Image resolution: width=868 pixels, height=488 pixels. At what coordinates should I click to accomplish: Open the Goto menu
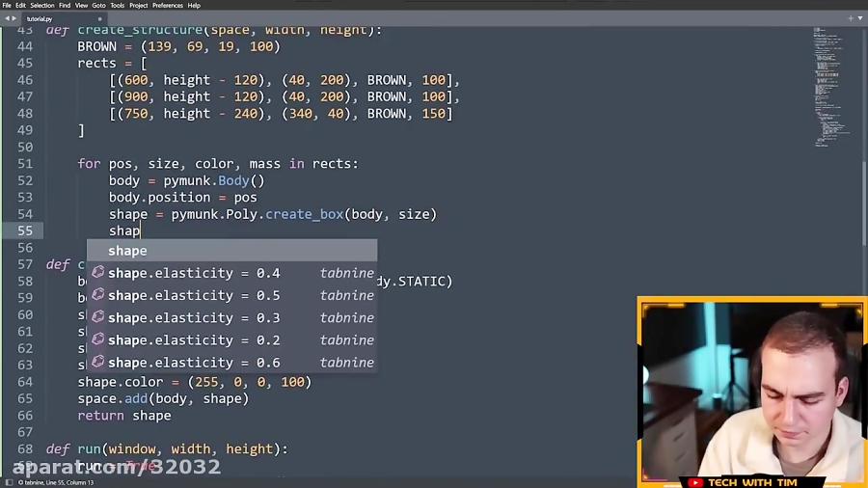click(98, 5)
